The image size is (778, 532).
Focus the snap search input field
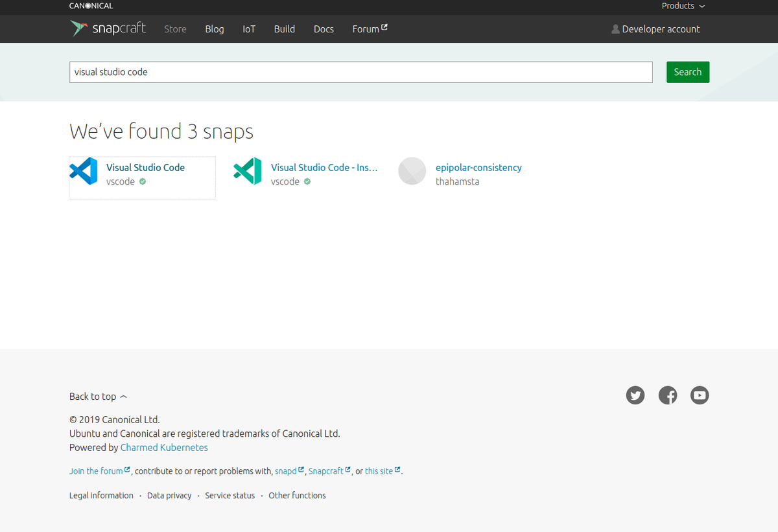[x=361, y=72]
